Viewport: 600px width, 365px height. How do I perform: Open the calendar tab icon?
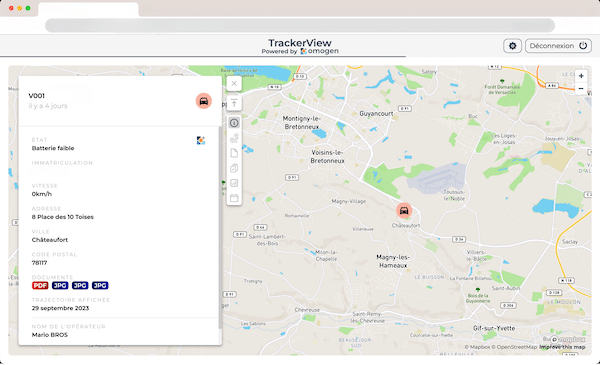pyautogui.click(x=234, y=198)
